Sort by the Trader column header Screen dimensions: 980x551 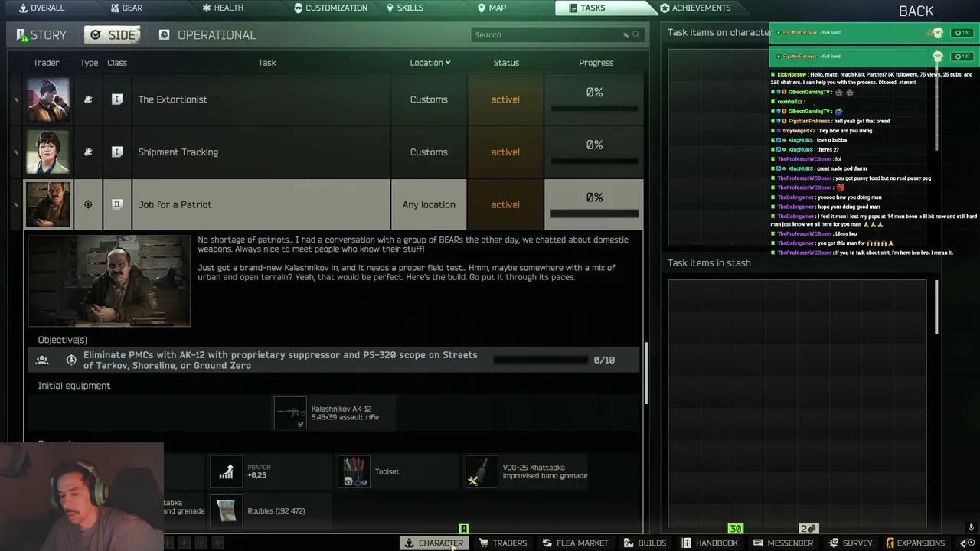point(46,63)
